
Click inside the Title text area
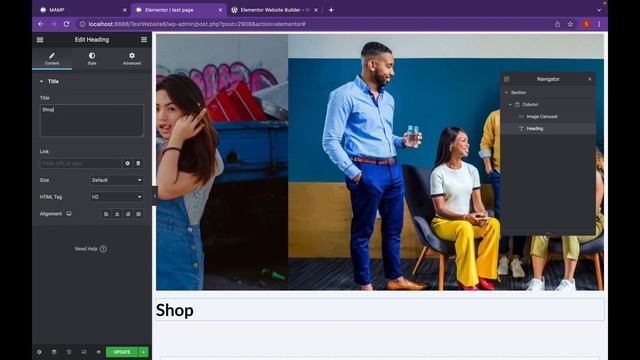[x=92, y=120]
